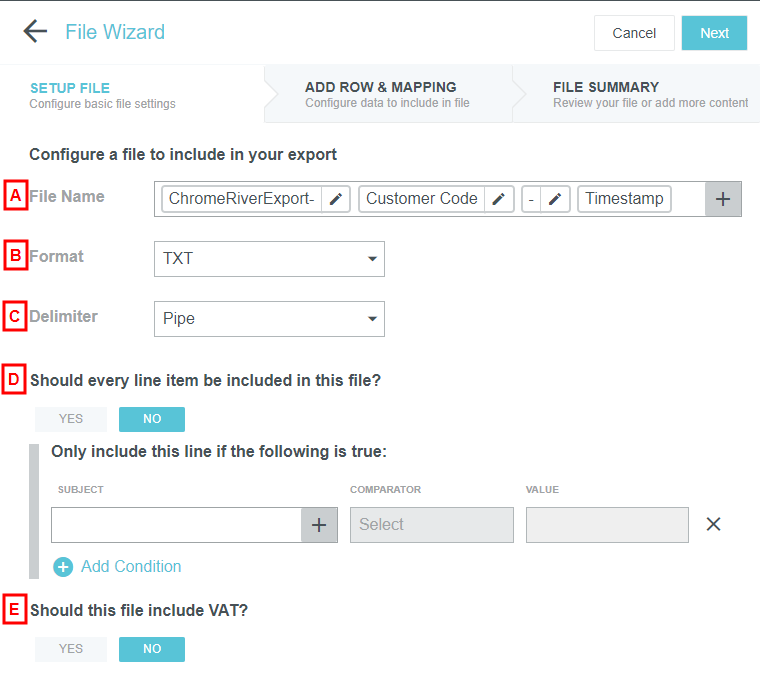Open the Comparator Select dropdown
This screenshot has width=760, height=692.
[x=431, y=525]
